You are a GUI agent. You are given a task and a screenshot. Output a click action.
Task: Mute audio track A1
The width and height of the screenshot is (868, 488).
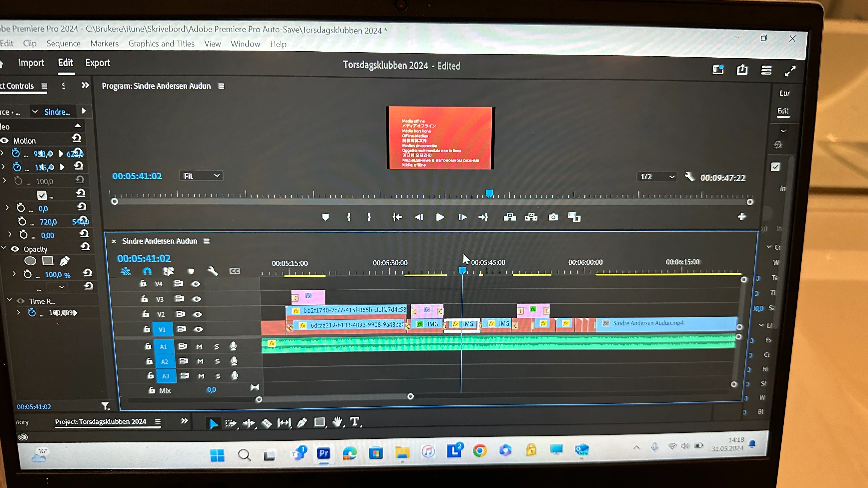coord(200,347)
